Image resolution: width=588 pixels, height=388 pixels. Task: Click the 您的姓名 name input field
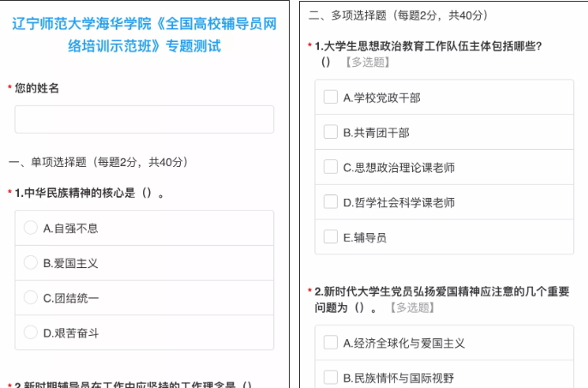(144, 119)
